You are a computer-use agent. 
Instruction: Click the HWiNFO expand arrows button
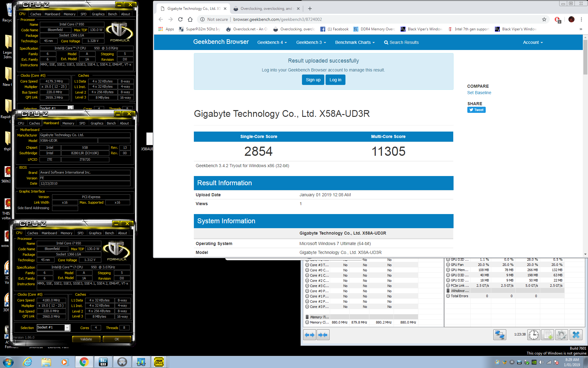310,335
